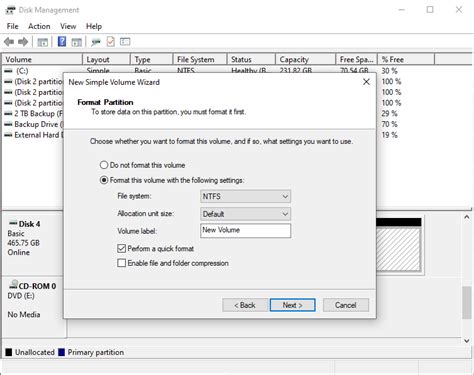474x375 pixels.
Task: Sort by the Status column header
Action: (x=251, y=59)
